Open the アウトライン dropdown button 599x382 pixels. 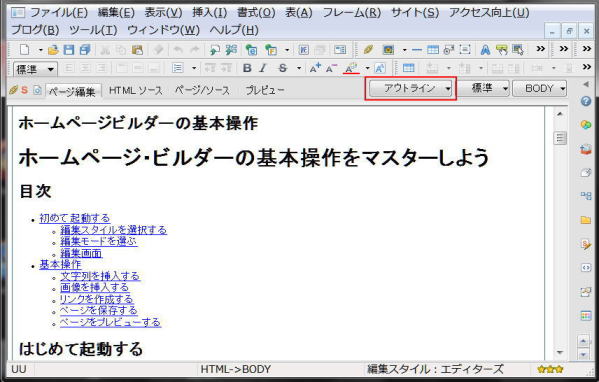(411, 89)
